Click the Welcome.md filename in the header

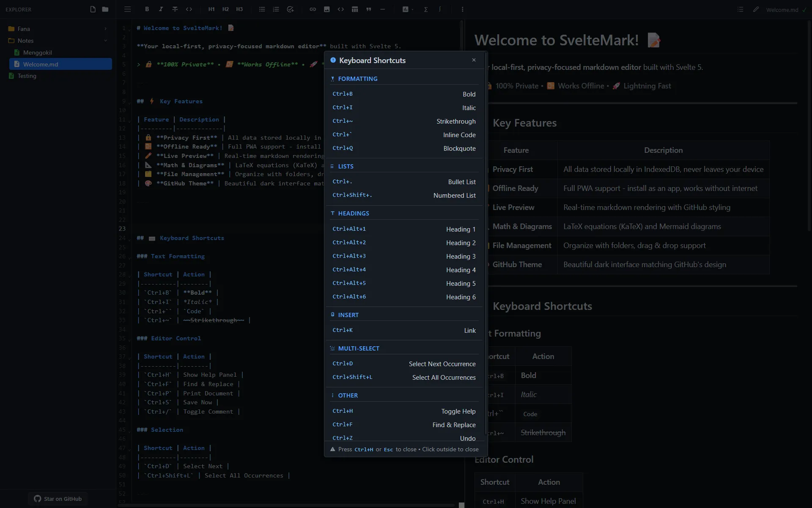782,10
